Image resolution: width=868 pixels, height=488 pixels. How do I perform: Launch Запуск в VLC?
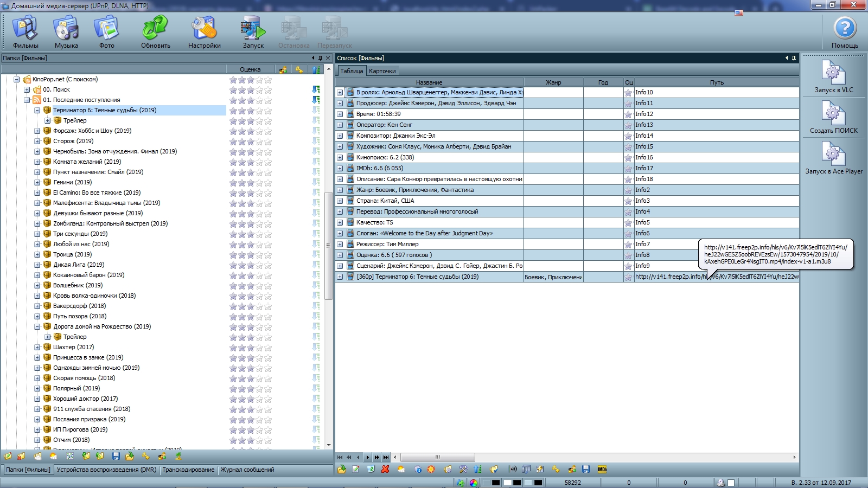[833, 75]
